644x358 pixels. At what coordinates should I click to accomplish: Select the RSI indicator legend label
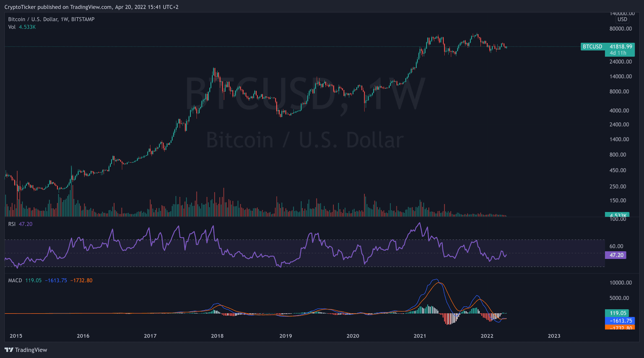pyautogui.click(x=12, y=224)
